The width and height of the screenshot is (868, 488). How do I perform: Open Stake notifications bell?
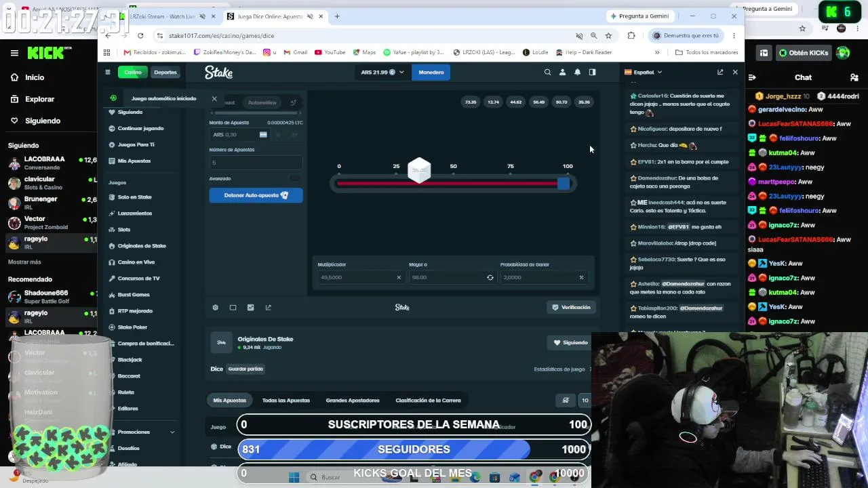[577, 72]
